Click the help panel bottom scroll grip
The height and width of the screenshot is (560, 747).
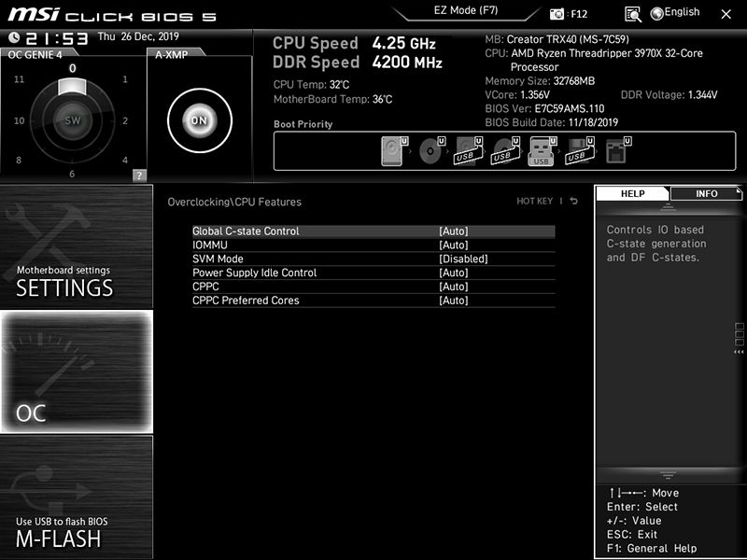(x=668, y=475)
